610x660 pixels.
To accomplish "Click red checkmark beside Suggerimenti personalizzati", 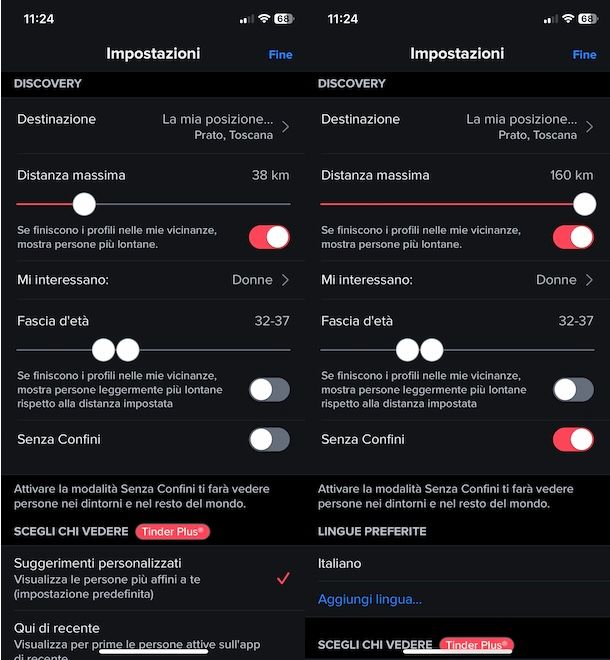I will (x=283, y=578).
